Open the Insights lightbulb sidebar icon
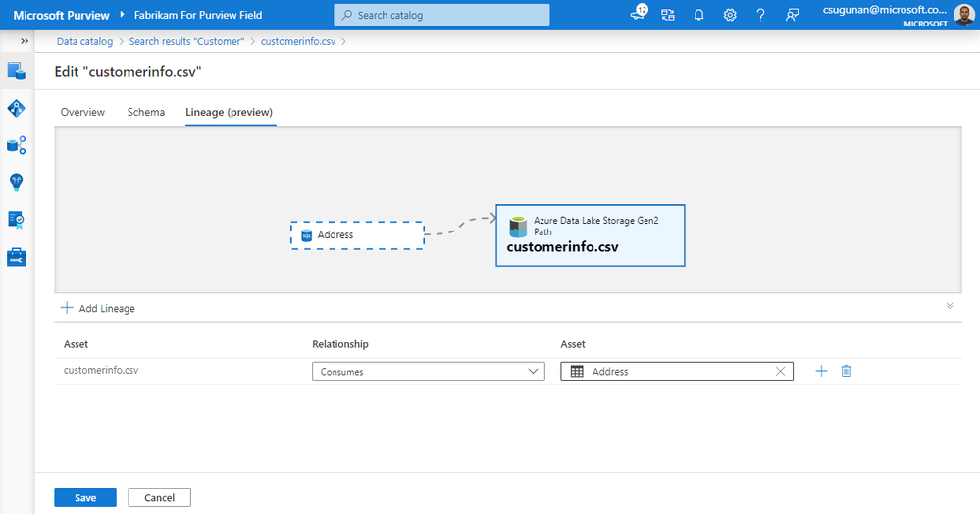This screenshot has width=980, height=514. [17, 182]
